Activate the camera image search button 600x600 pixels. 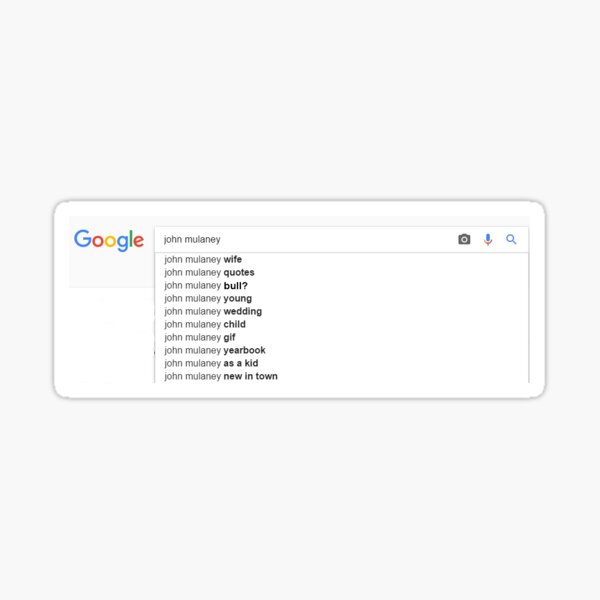point(464,240)
